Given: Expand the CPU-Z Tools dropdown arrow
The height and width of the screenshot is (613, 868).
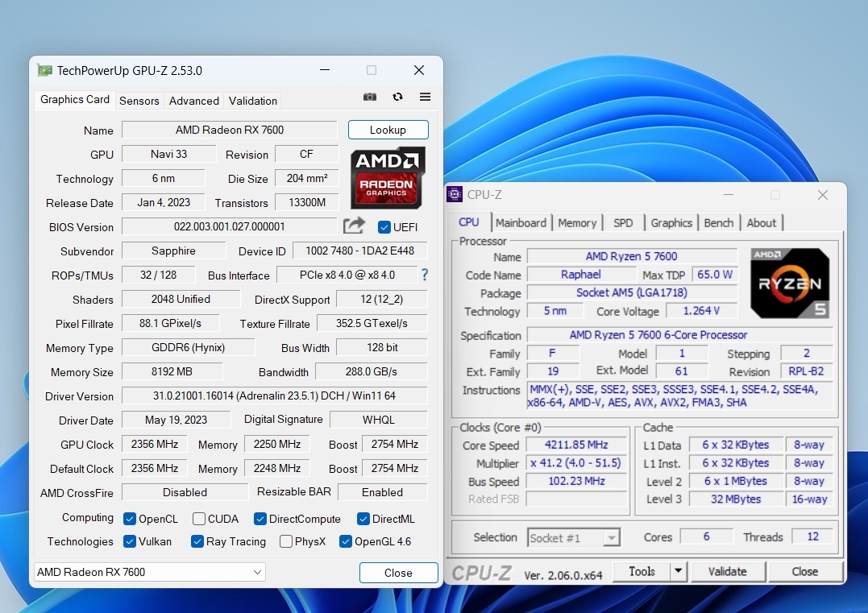Looking at the screenshot, I should coord(678,571).
